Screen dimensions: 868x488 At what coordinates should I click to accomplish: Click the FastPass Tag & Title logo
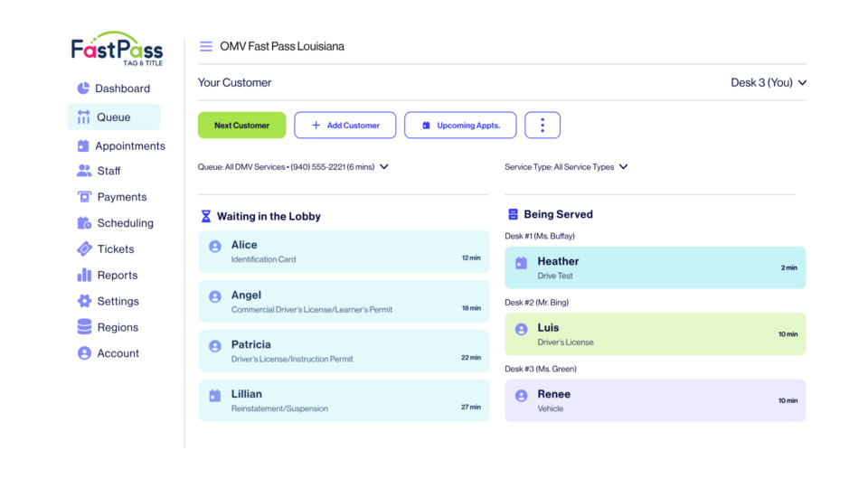pyautogui.click(x=117, y=49)
